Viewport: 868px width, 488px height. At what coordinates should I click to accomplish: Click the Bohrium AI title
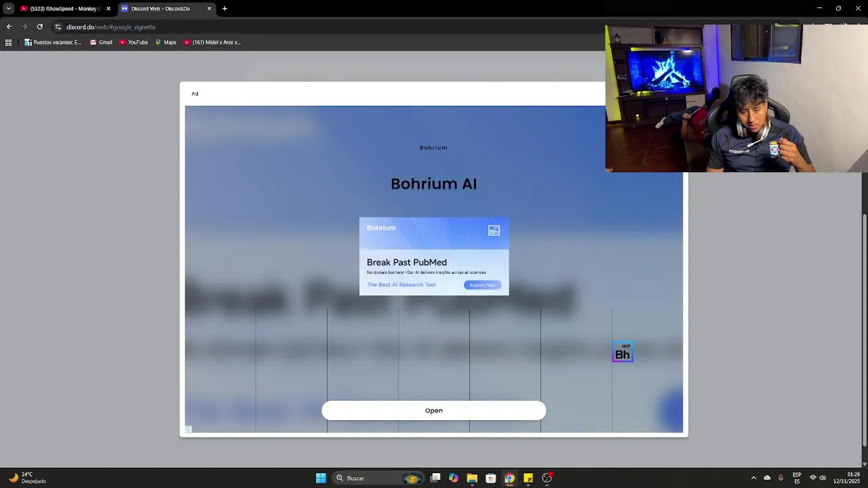click(434, 184)
